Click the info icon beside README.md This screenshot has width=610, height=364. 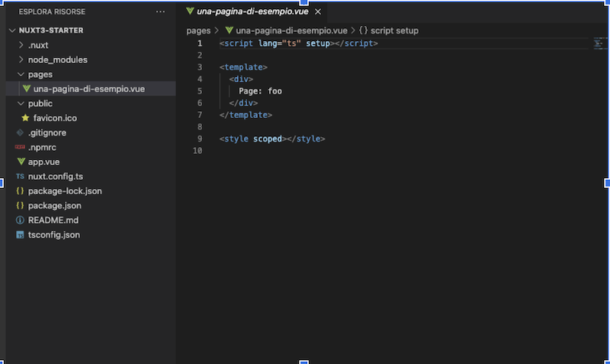20,220
